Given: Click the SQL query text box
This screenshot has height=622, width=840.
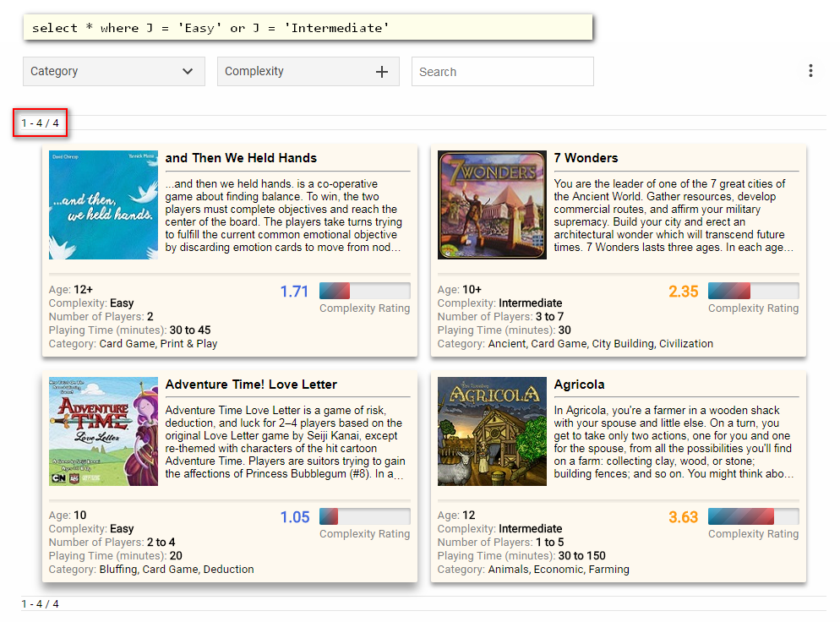Looking at the screenshot, I should click(x=307, y=28).
